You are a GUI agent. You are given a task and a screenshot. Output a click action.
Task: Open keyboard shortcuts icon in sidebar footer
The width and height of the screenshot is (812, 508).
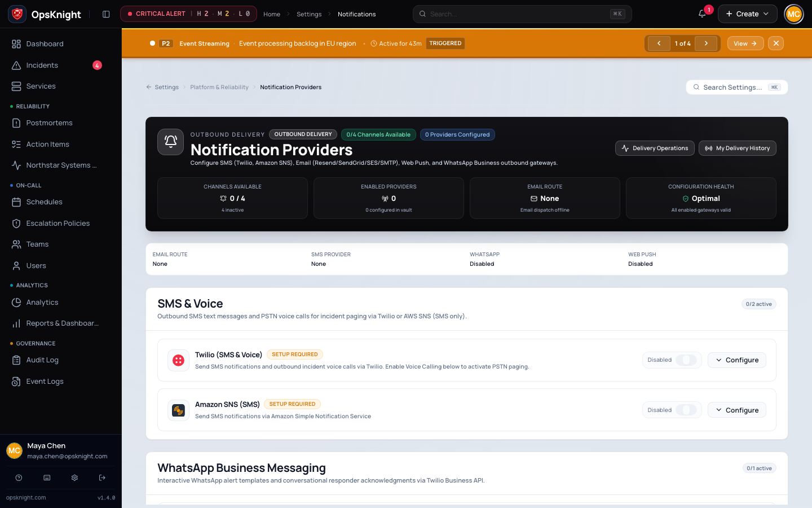point(47,478)
